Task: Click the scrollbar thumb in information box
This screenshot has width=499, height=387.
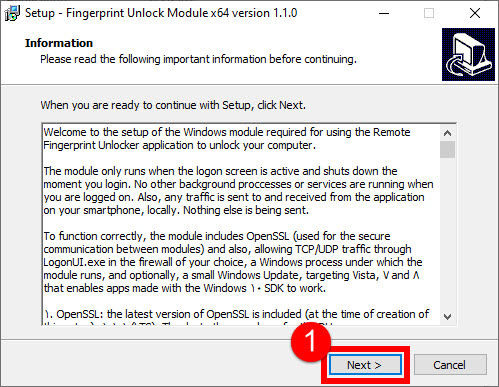Action: point(447,149)
